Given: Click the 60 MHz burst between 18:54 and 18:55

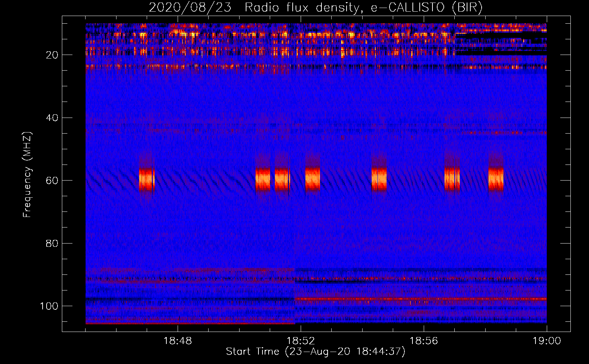Looking at the screenshot, I should [379, 179].
